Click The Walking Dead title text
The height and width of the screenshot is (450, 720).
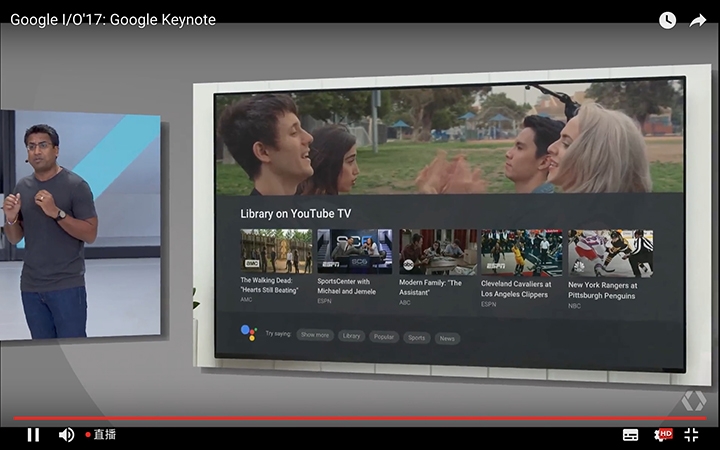click(270, 285)
